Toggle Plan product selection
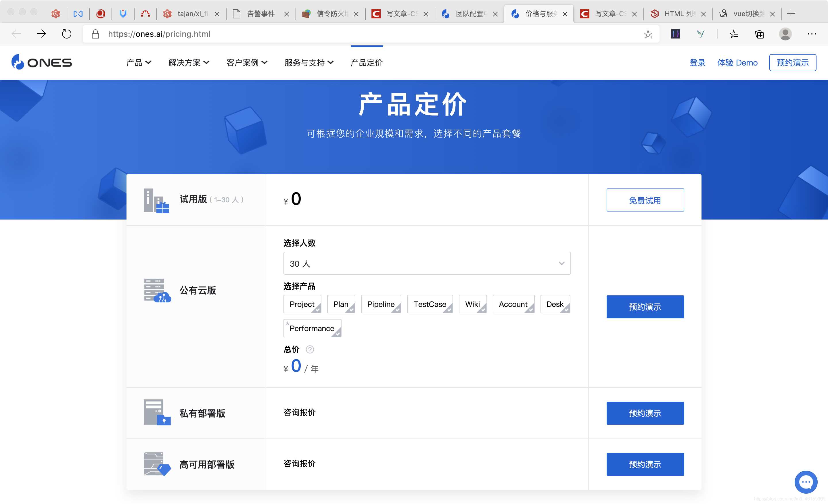The width and height of the screenshot is (828, 504). click(x=341, y=304)
